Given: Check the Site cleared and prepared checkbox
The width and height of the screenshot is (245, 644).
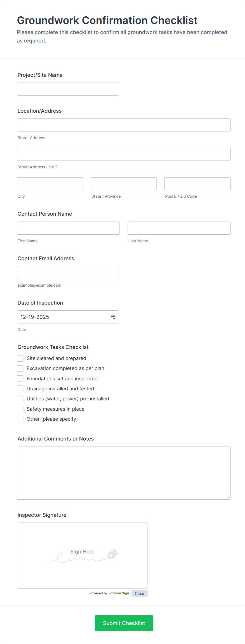Looking at the screenshot, I should (x=20, y=358).
